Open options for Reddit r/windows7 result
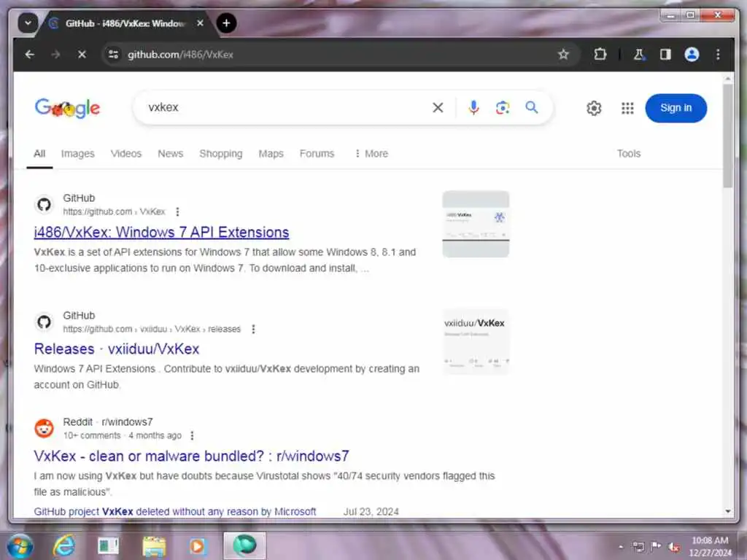747x560 pixels. click(x=192, y=436)
